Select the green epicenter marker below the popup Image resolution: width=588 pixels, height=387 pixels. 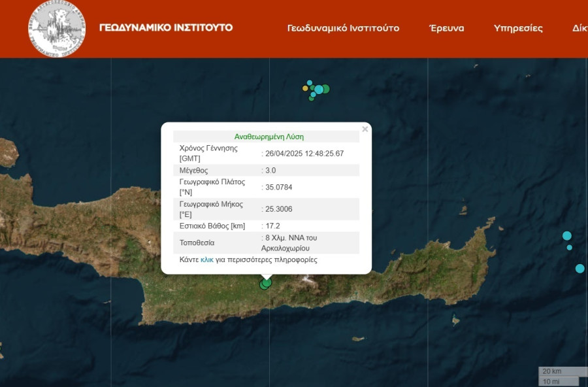click(x=265, y=284)
